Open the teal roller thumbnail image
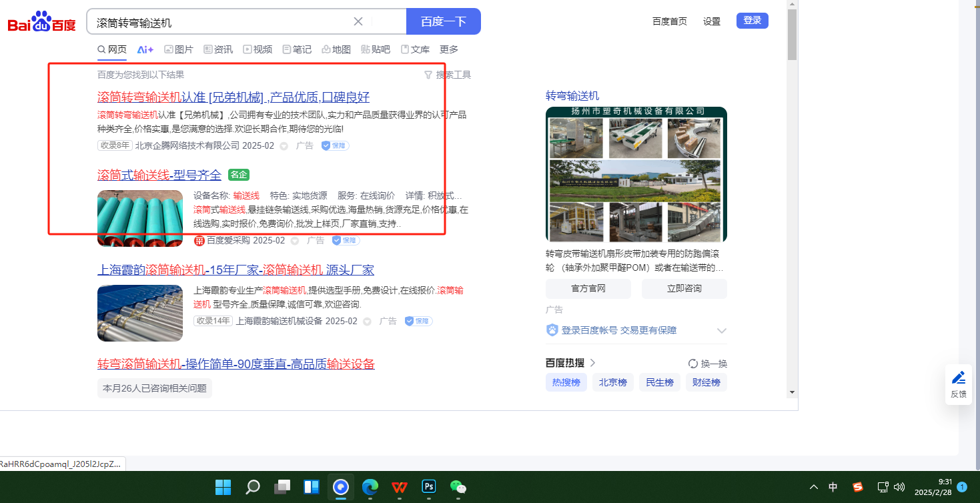This screenshot has width=980, height=503. [x=140, y=218]
